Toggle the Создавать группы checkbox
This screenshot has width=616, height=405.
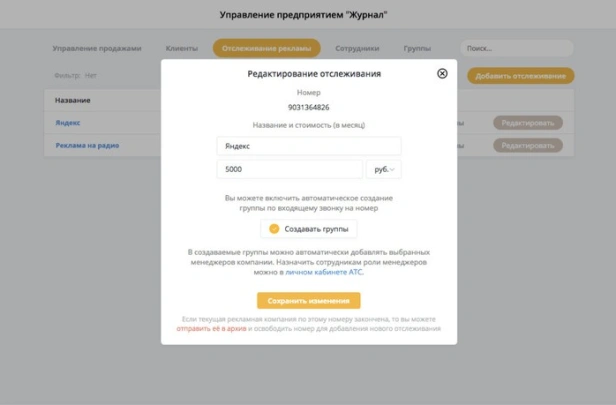pos(274,228)
